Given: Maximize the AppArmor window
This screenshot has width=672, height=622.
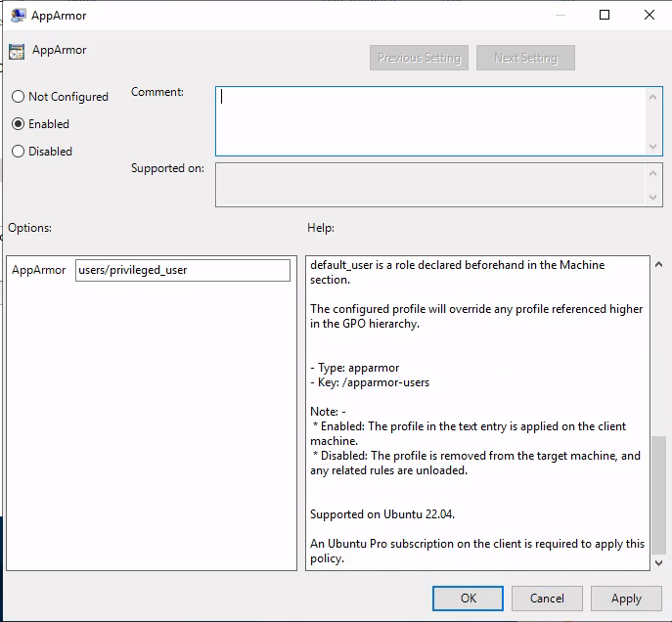Looking at the screenshot, I should (x=605, y=15).
